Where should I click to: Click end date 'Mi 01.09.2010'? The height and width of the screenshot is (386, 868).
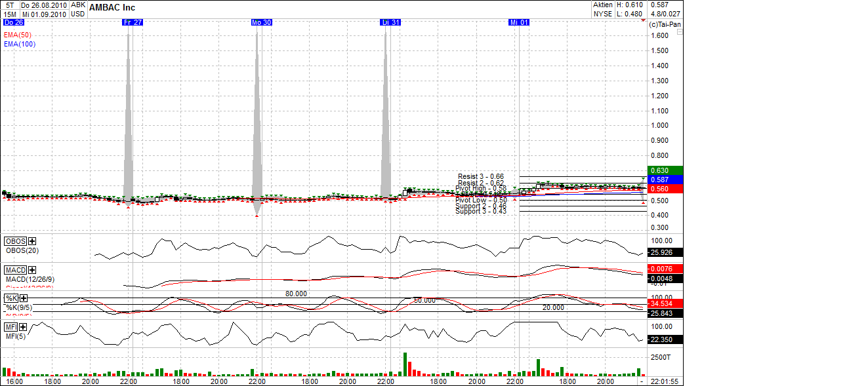[x=43, y=14]
